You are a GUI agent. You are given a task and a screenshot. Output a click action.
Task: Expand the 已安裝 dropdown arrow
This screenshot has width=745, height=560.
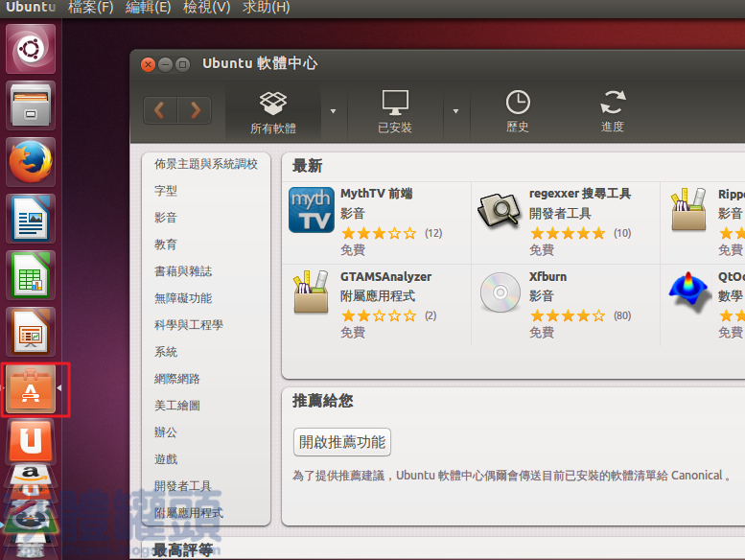[x=455, y=111]
